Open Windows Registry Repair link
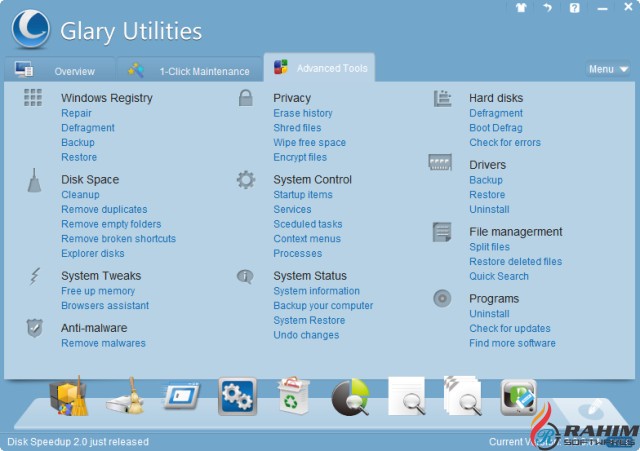 (x=76, y=113)
